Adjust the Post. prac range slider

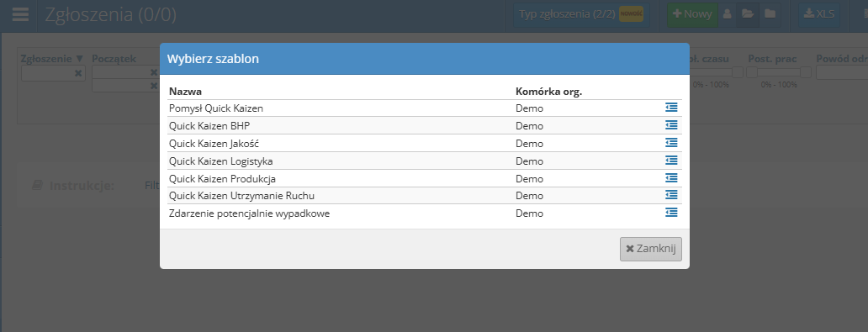coord(779,72)
